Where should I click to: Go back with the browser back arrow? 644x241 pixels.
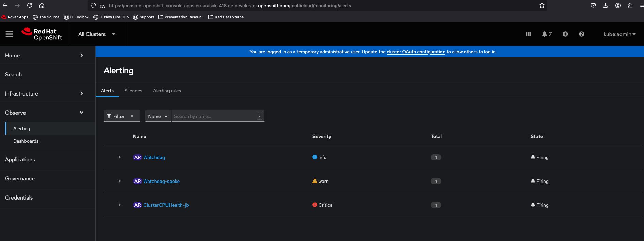[x=5, y=5]
